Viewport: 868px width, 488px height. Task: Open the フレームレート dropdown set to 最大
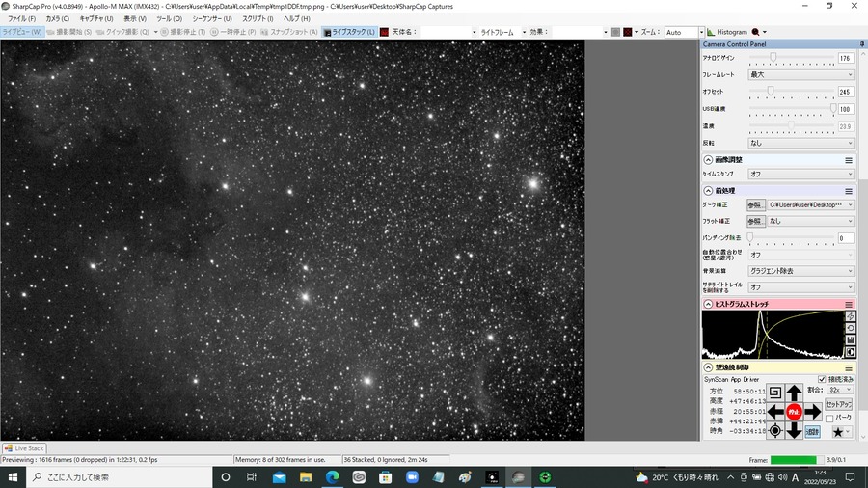pos(801,74)
